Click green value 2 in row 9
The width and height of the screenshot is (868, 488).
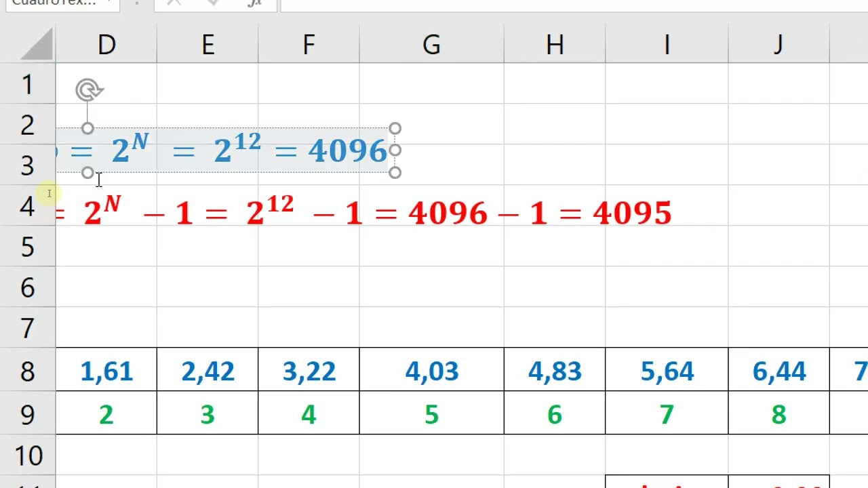106,414
